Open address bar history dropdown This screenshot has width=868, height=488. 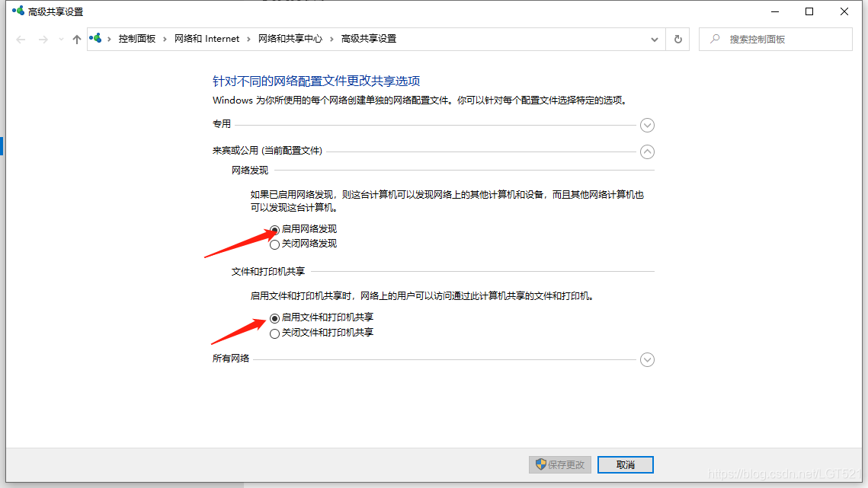[655, 40]
